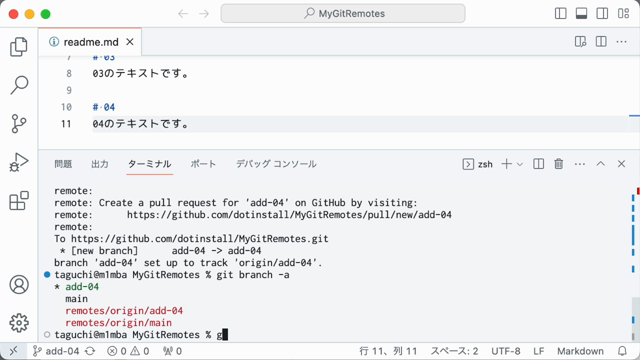This screenshot has height=360, width=640.
Task: Click the terminal scrollbar thumb
Action: pos(635,318)
